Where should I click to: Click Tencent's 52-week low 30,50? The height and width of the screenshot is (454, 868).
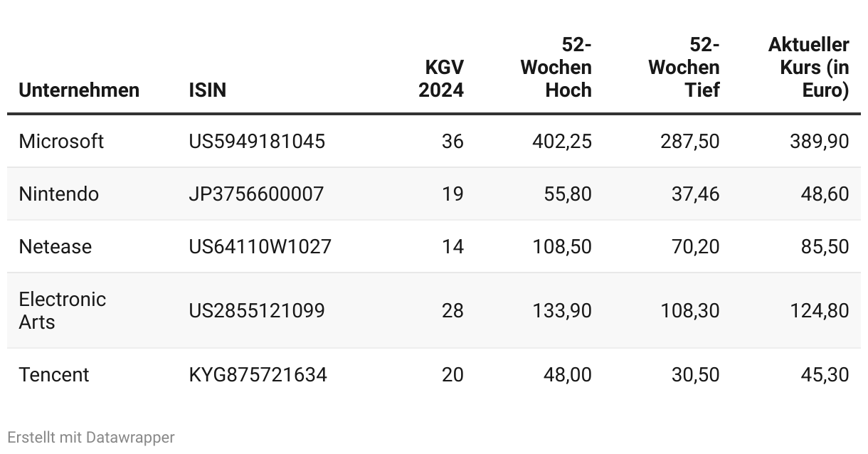pyautogui.click(x=695, y=374)
